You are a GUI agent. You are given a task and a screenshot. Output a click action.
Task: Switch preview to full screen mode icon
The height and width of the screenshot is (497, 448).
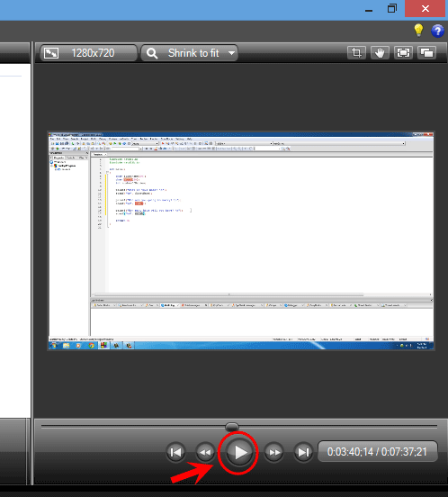(x=403, y=52)
